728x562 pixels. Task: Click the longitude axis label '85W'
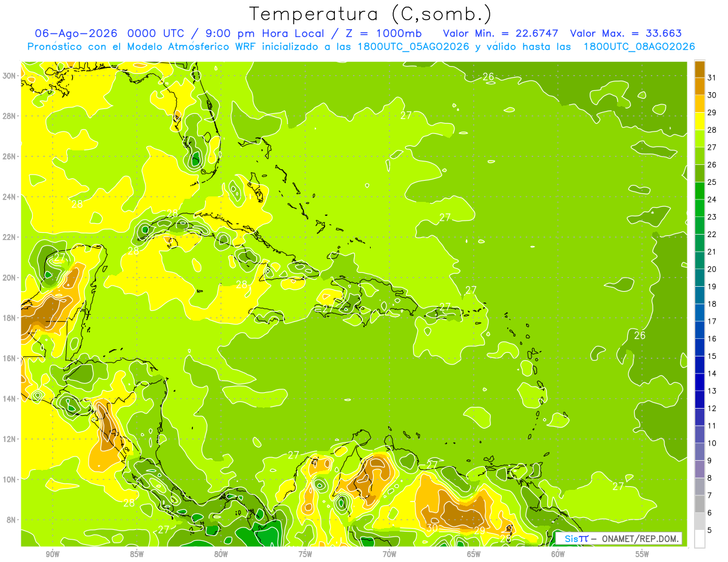pyautogui.click(x=136, y=554)
